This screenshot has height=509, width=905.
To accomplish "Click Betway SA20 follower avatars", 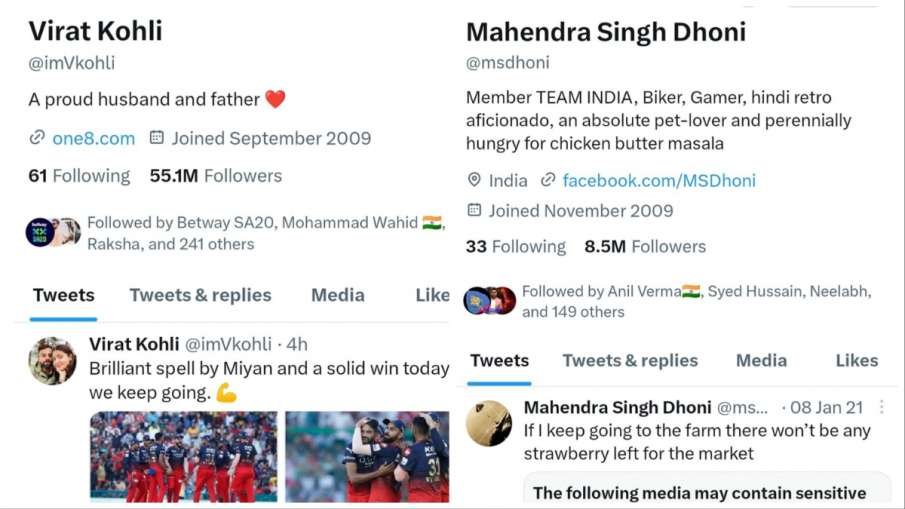I will (53, 233).
